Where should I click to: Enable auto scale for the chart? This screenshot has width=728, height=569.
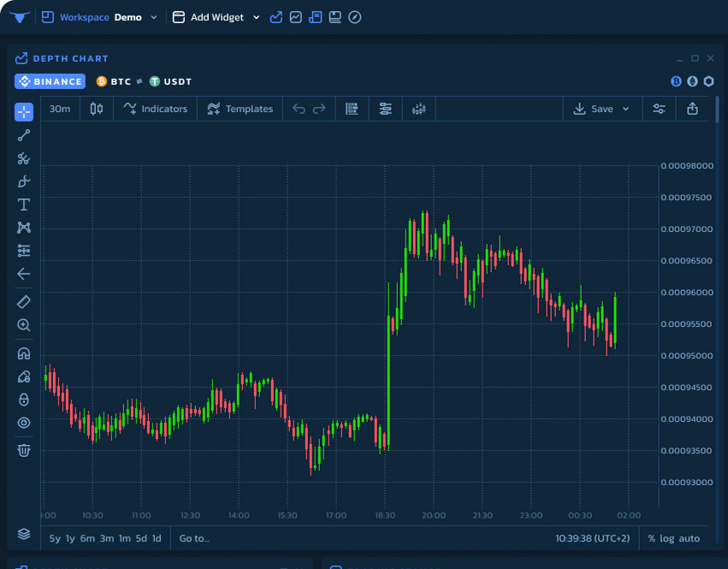(690, 538)
